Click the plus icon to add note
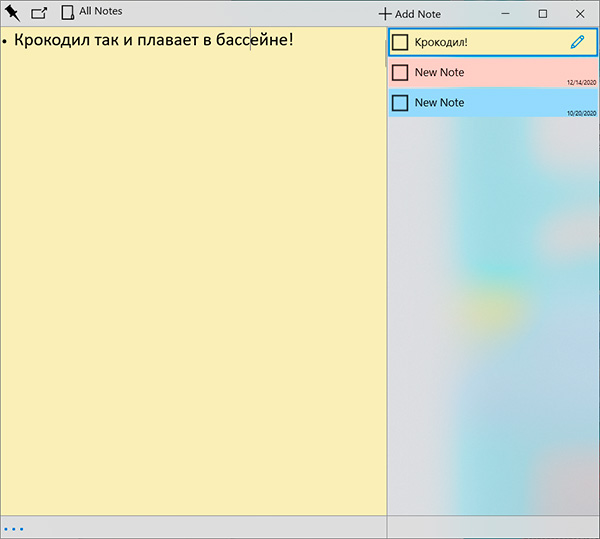 385,14
